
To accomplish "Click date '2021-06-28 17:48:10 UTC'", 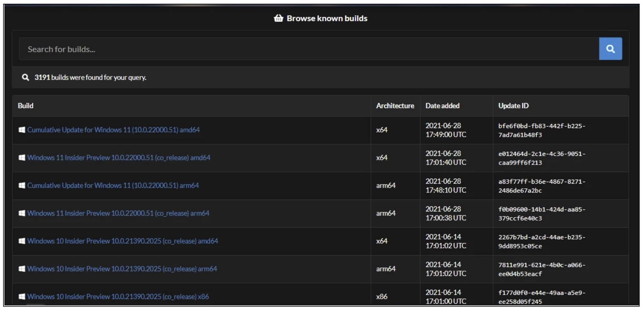I will [x=446, y=186].
